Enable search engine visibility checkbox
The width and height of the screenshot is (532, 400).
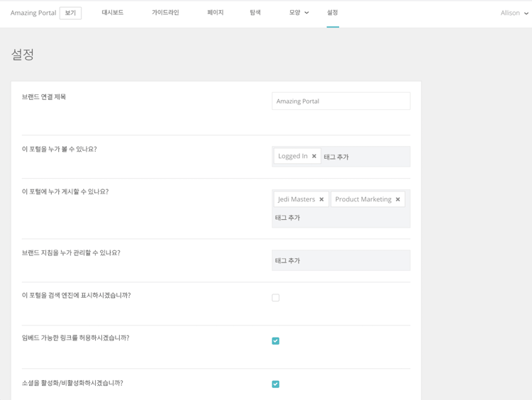275,298
